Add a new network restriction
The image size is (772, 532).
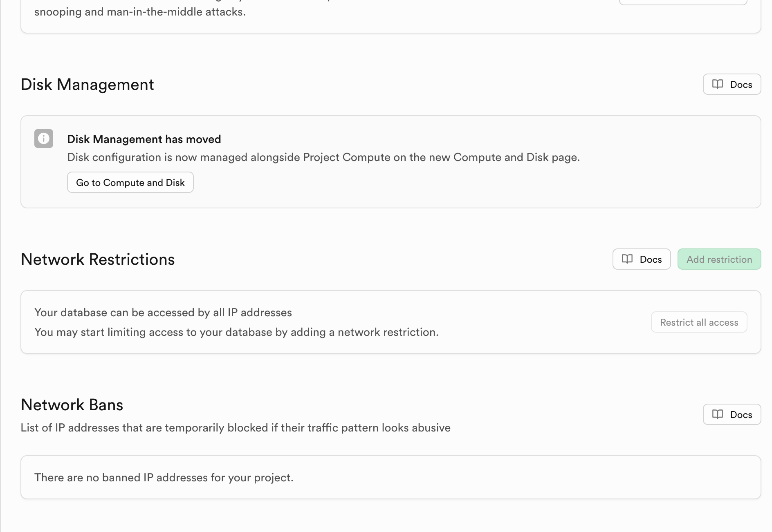click(719, 259)
